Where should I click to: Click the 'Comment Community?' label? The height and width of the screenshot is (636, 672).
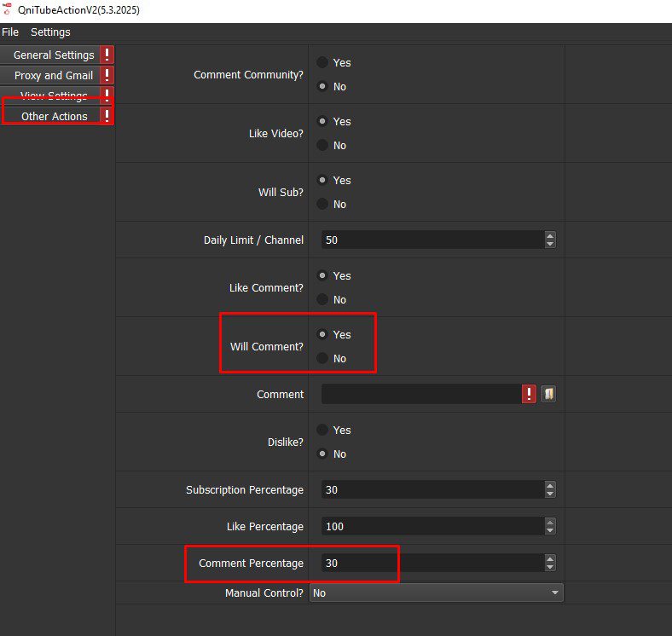point(248,74)
